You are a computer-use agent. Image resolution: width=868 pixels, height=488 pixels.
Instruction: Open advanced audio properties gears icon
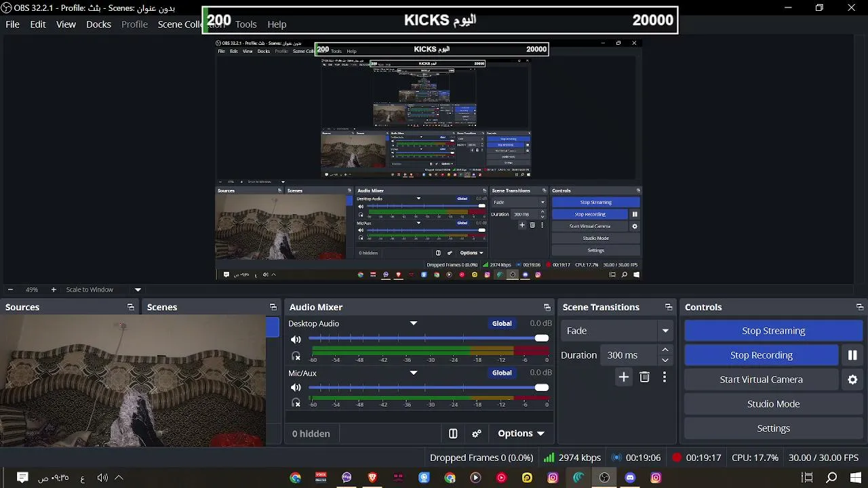point(477,434)
